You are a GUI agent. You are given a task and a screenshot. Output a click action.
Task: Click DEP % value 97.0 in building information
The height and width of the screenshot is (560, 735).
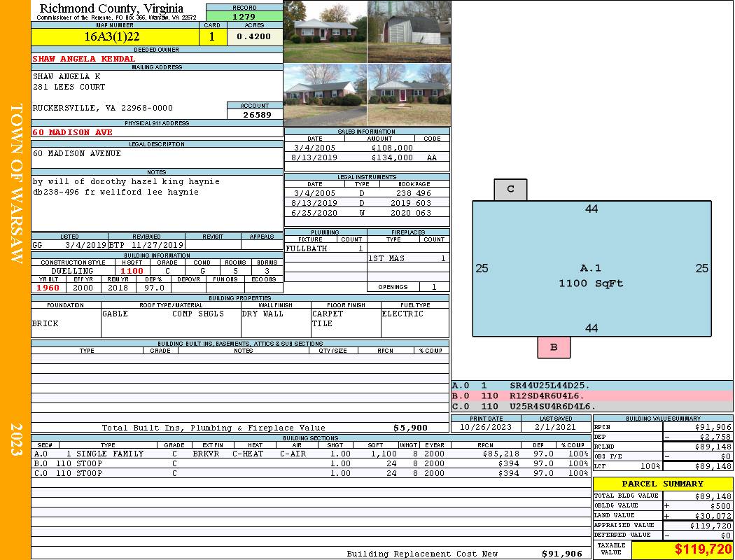tap(154, 288)
